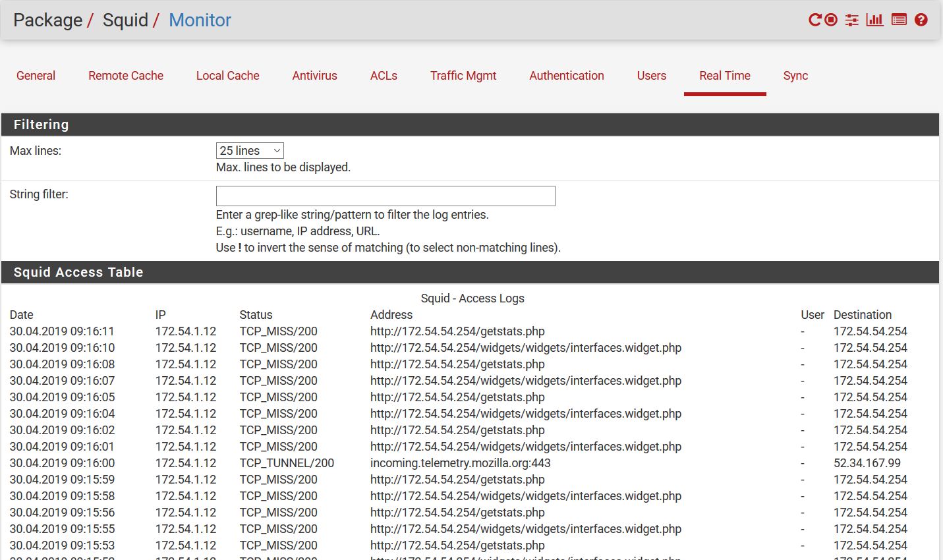Click the Date column header
The image size is (943, 560).
pyautogui.click(x=22, y=315)
